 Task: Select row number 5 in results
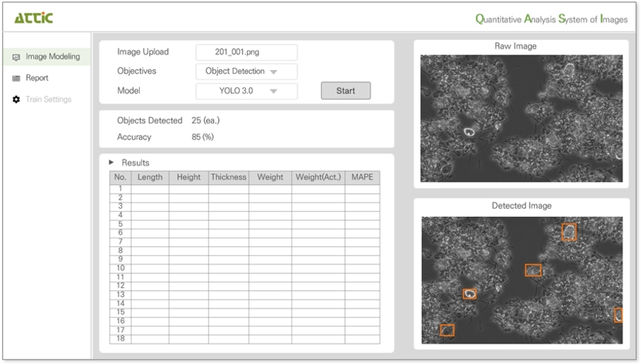(245, 224)
